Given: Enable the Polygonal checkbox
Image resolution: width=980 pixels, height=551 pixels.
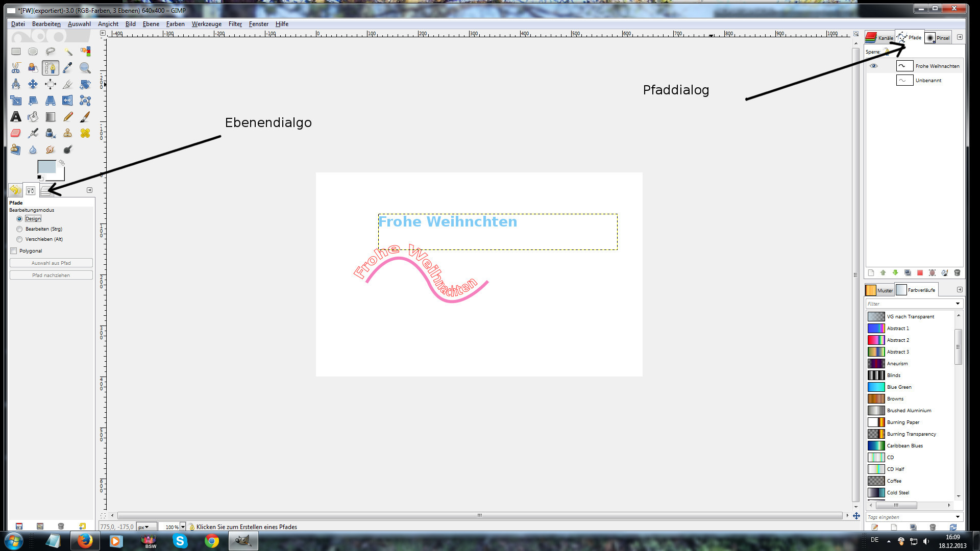Looking at the screenshot, I should click(x=14, y=251).
